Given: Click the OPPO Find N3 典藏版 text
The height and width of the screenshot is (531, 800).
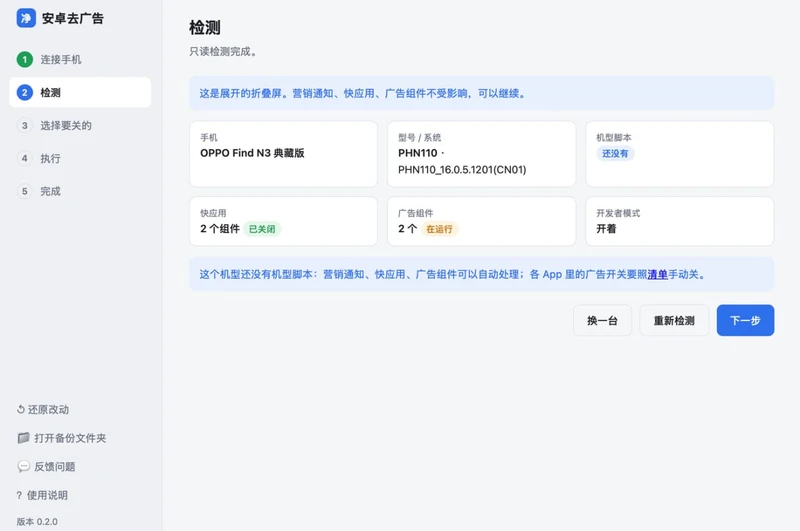Looking at the screenshot, I should [252, 153].
